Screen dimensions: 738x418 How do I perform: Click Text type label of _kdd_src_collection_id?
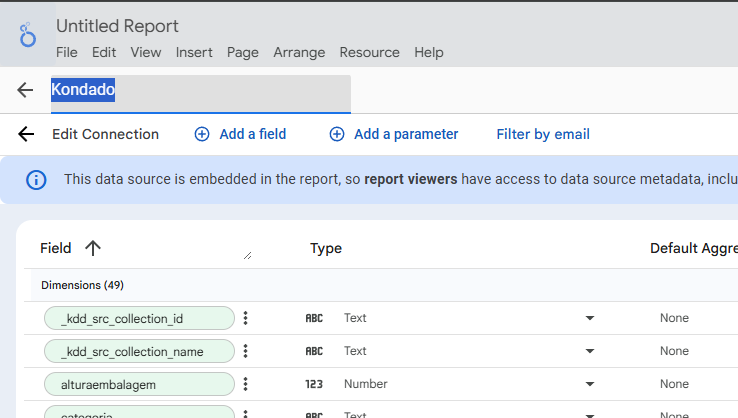pos(355,318)
